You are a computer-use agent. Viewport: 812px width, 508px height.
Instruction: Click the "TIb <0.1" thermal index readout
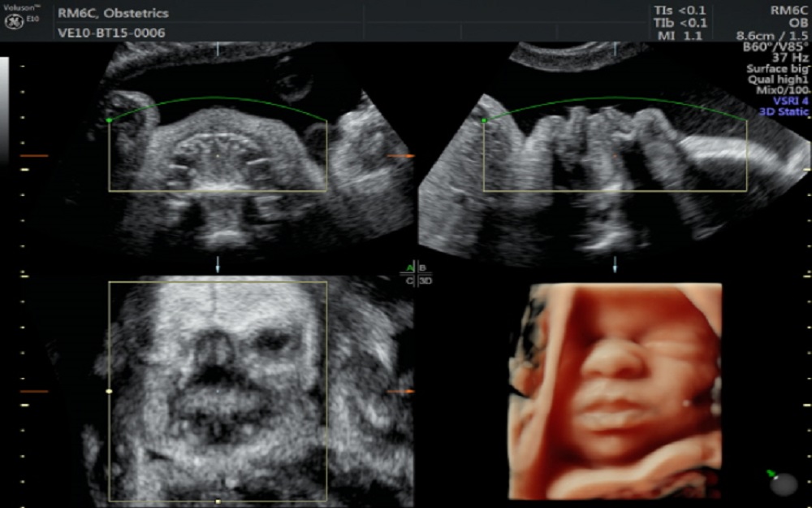pos(680,23)
